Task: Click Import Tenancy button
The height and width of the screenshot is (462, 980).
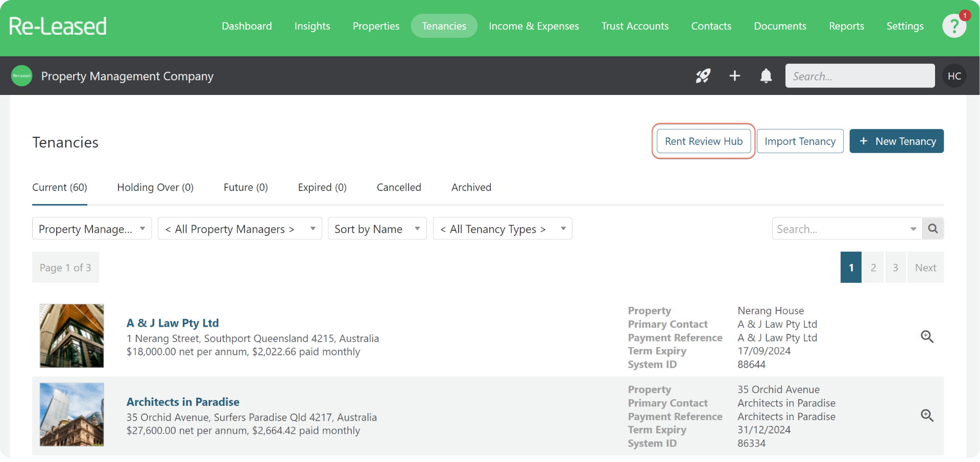Action: click(800, 141)
